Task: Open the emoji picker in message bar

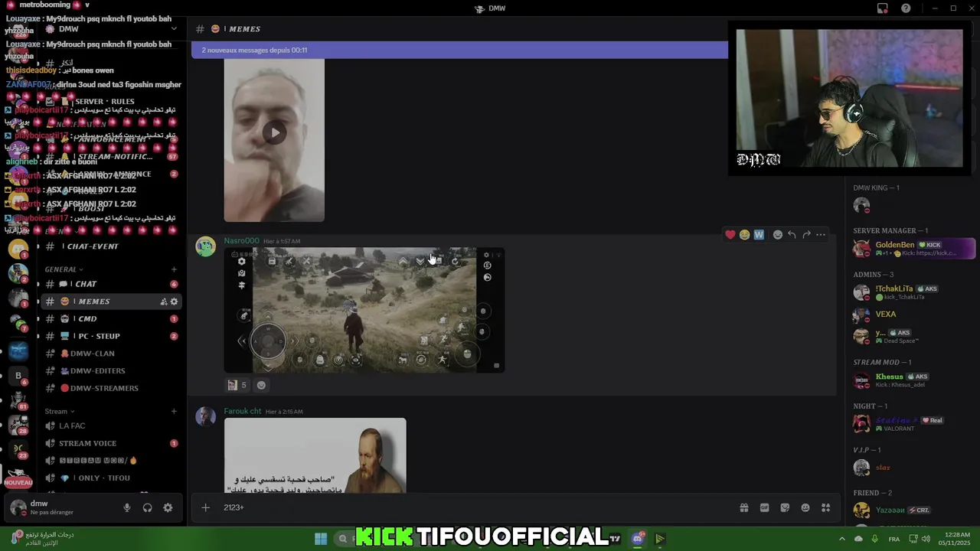Action: pos(805,507)
